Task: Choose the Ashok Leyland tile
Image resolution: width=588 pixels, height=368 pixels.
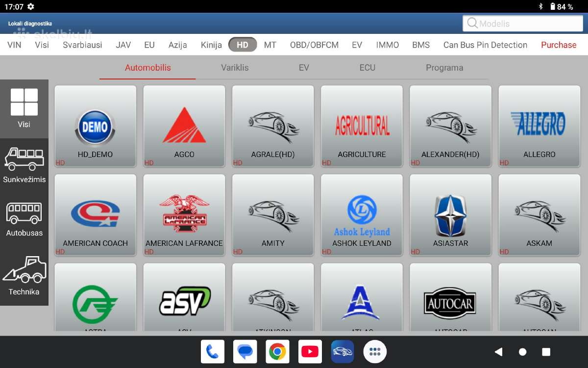Action: (362, 215)
